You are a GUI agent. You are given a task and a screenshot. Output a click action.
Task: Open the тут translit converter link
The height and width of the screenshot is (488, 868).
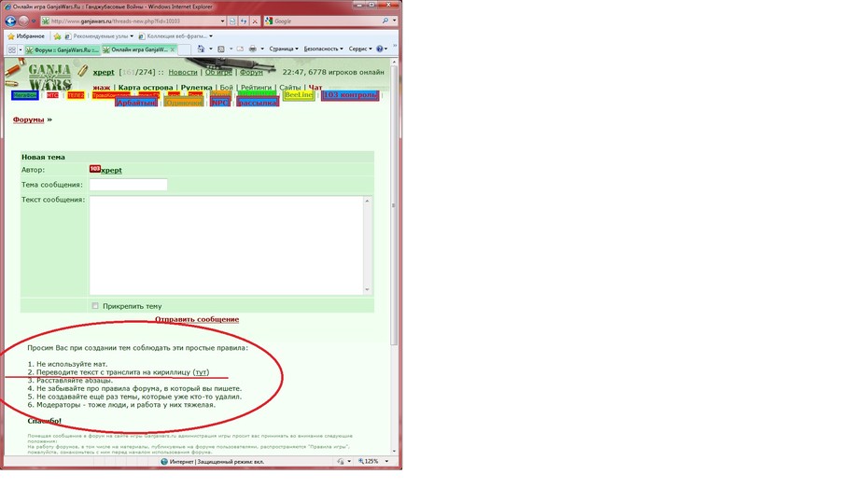pos(201,372)
